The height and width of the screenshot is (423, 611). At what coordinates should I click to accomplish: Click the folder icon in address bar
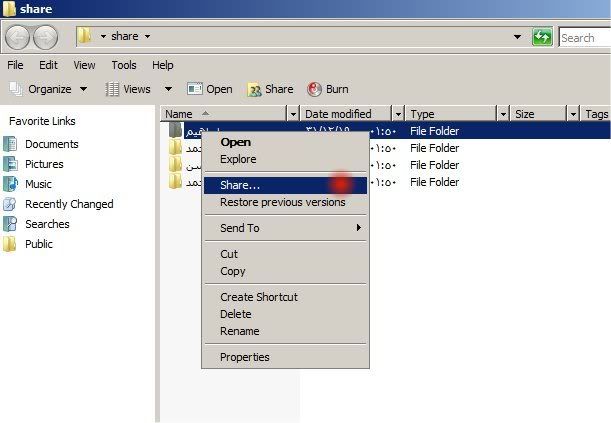coord(84,36)
